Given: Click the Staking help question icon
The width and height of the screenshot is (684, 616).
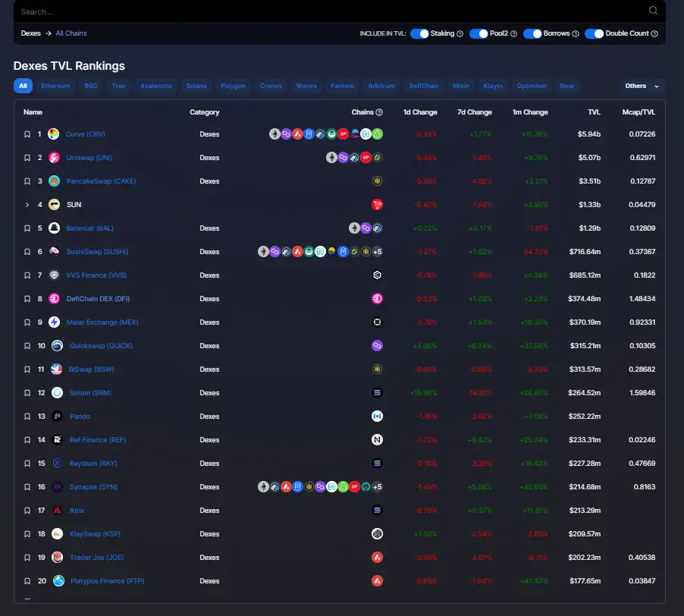Looking at the screenshot, I should (x=460, y=33).
